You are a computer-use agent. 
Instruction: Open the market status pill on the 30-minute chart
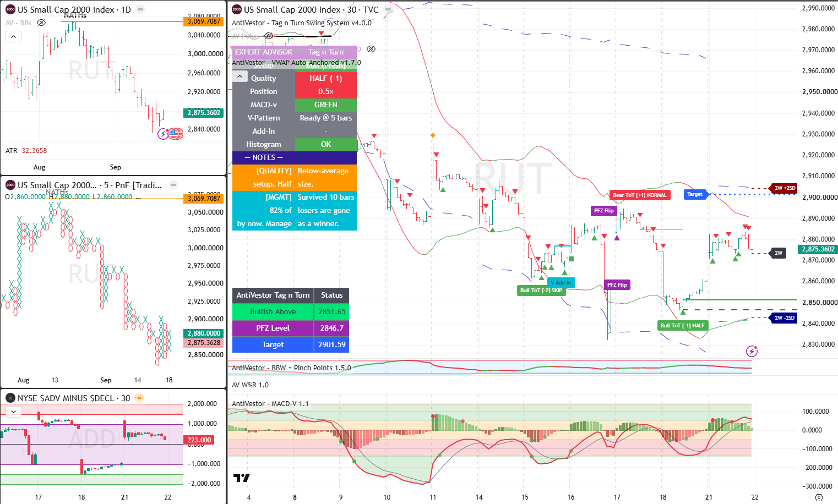tap(388, 9)
